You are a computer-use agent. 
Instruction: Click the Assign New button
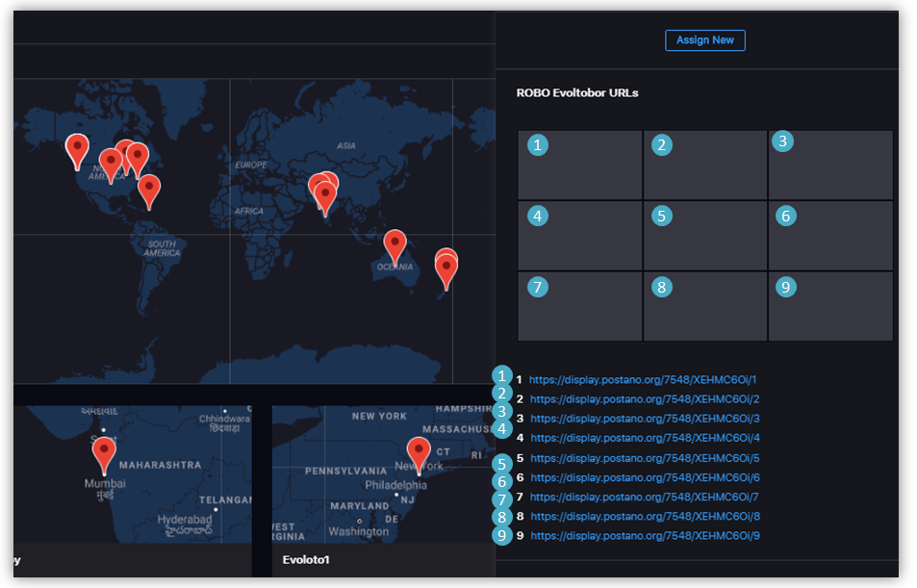(704, 40)
